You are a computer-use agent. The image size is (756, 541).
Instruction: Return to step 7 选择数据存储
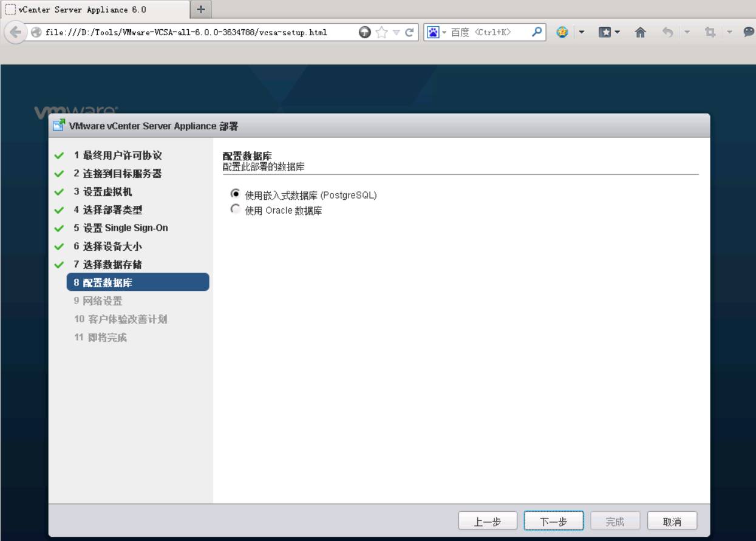click(x=108, y=265)
